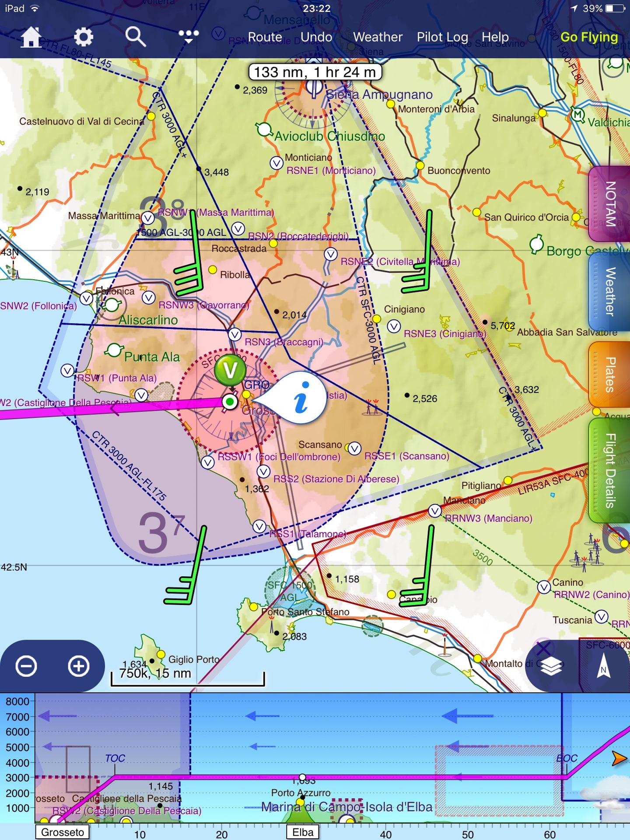The image size is (630, 840).
Task: Tap RSS2 Stazione Di Alberese reporting point
Action: tap(263, 471)
